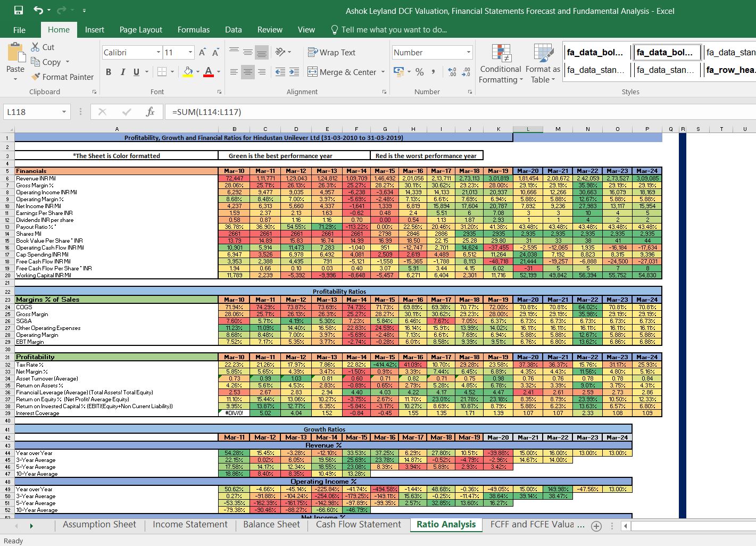
Task: Click the Copy icon
Action: (x=36, y=62)
